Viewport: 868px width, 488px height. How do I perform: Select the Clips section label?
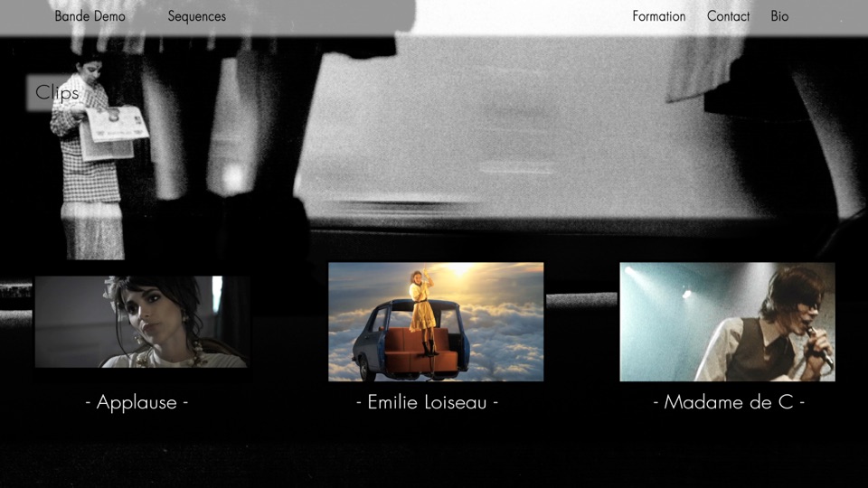click(57, 92)
